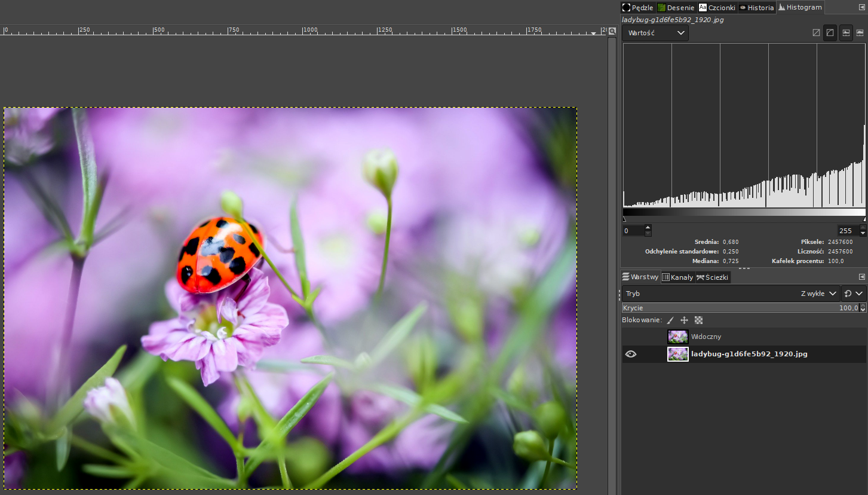Viewport: 868px width, 495px height.
Task: Click the Odchylenie standardowe value 0,250
Action: (x=730, y=252)
